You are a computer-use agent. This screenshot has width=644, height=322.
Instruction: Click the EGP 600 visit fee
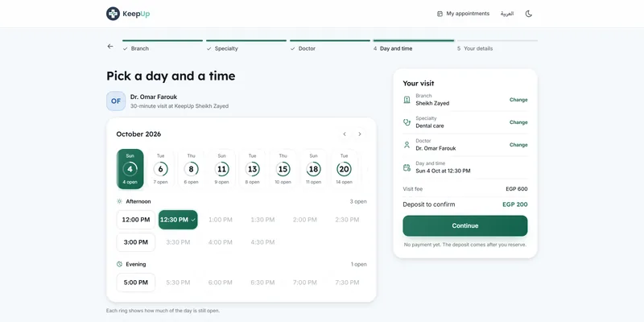pos(517,189)
